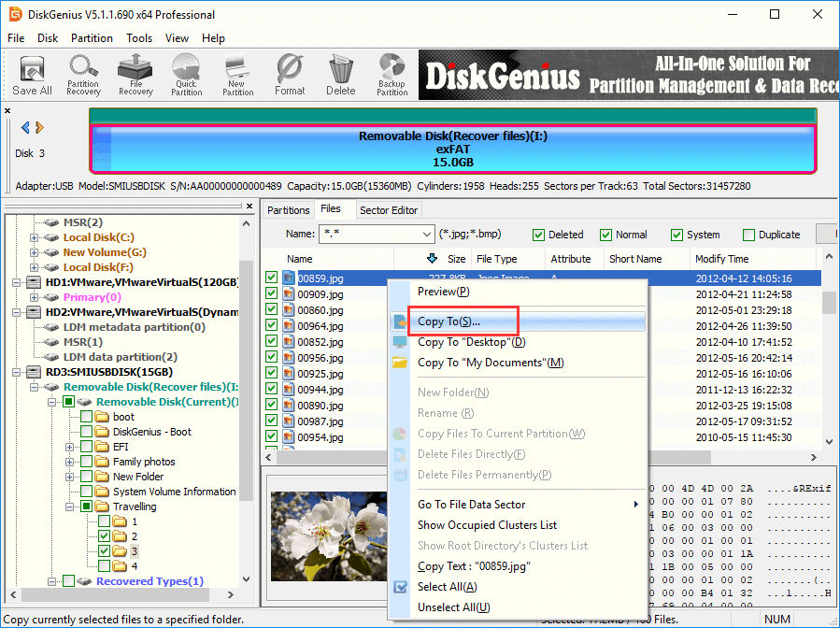This screenshot has height=628, width=840.
Task: Go to the previous disk with the left arrow
Action: tap(25, 128)
